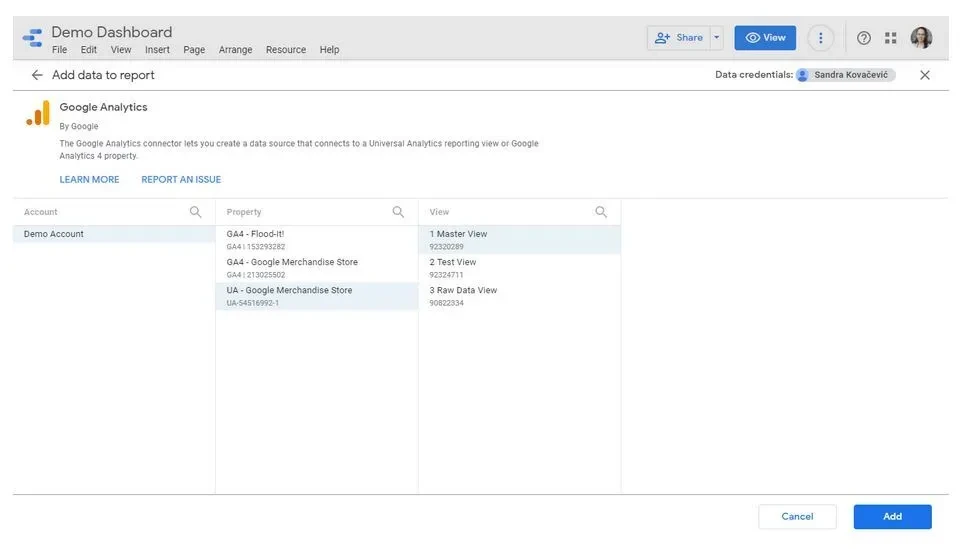Click the Sandra Kovačević data credentials chip
This screenshot has height=549, width=975.
[845, 75]
